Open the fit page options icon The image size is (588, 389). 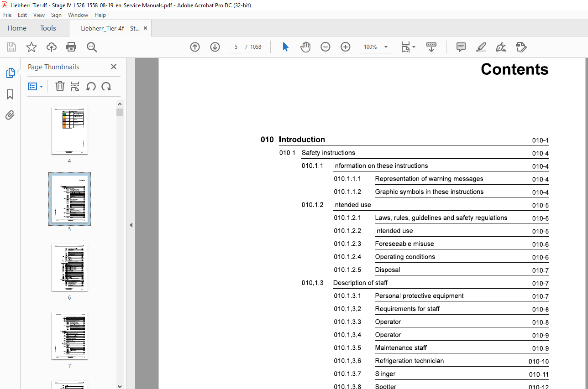click(408, 47)
